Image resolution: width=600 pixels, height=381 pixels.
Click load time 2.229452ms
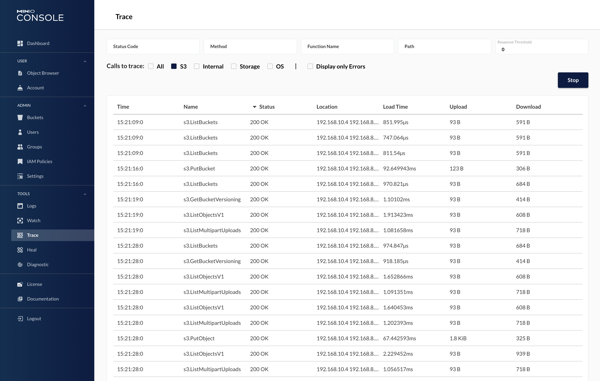398,354
